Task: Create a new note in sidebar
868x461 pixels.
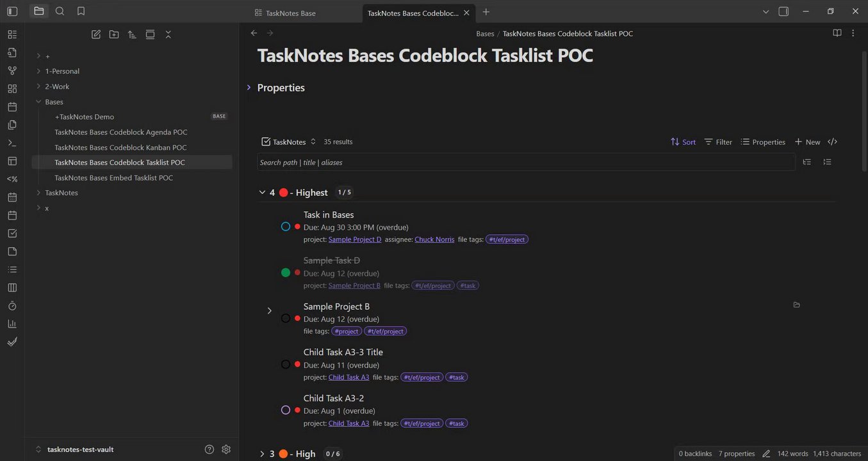Action: (x=96, y=35)
